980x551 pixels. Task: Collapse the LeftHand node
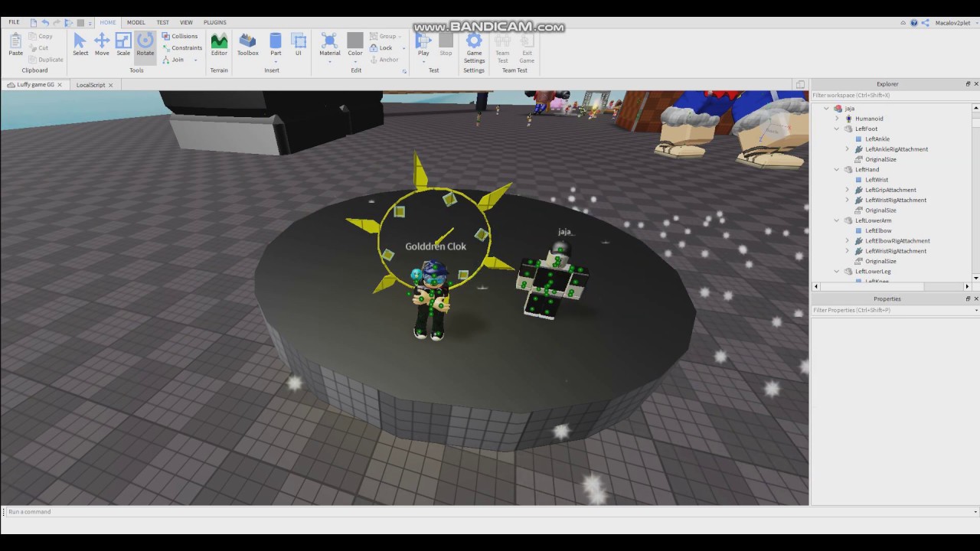pyautogui.click(x=837, y=169)
